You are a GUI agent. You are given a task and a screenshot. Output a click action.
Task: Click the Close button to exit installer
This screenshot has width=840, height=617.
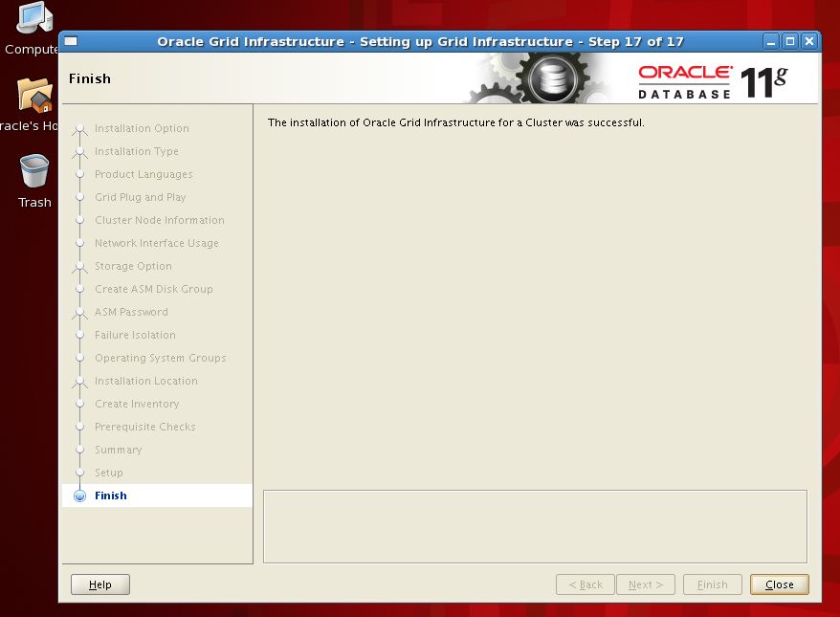tap(779, 584)
